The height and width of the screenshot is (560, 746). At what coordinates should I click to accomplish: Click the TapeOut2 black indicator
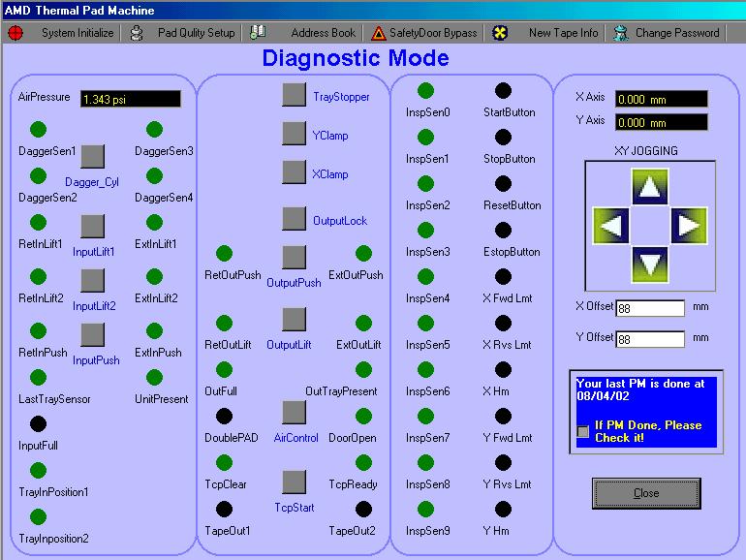point(363,509)
